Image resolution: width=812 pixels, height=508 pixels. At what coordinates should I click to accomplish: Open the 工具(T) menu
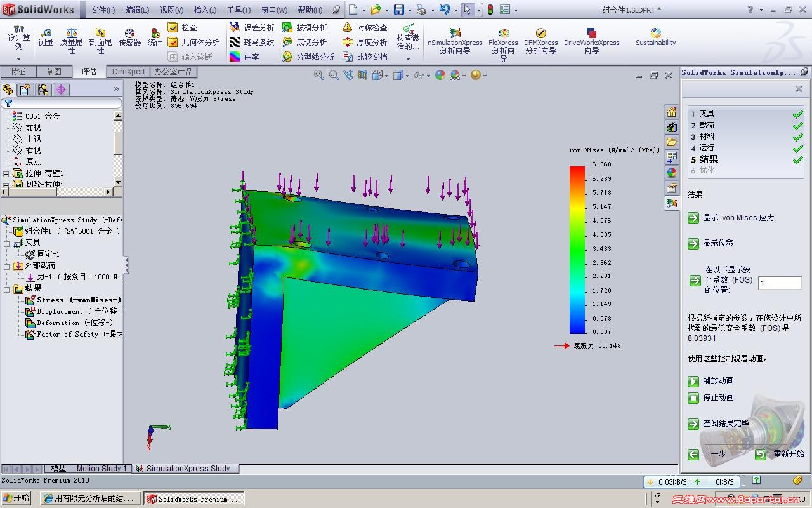(x=239, y=10)
